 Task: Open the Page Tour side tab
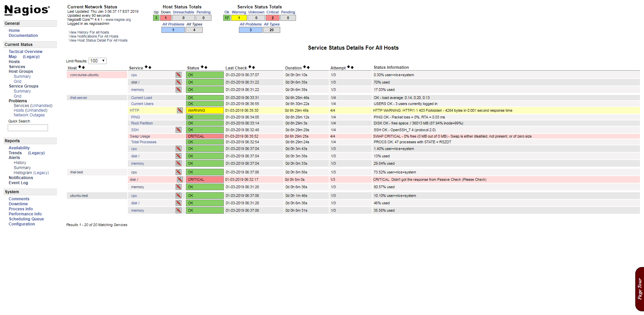(639, 289)
